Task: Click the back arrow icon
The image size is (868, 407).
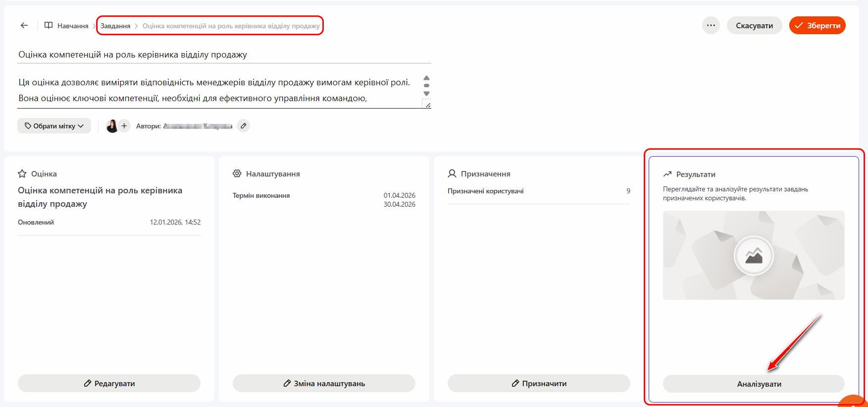Action: pos(24,25)
